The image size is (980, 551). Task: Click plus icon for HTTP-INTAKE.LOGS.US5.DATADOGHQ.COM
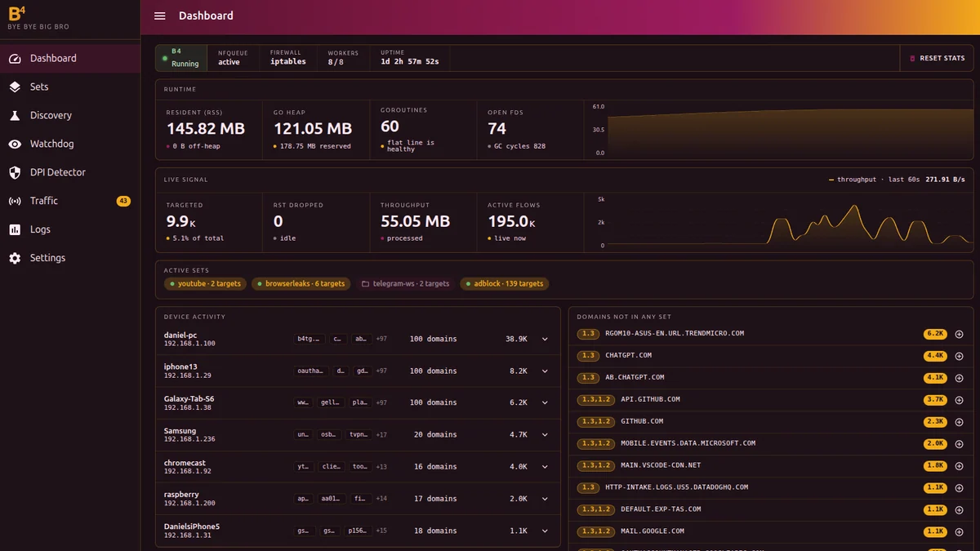(x=959, y=488)
